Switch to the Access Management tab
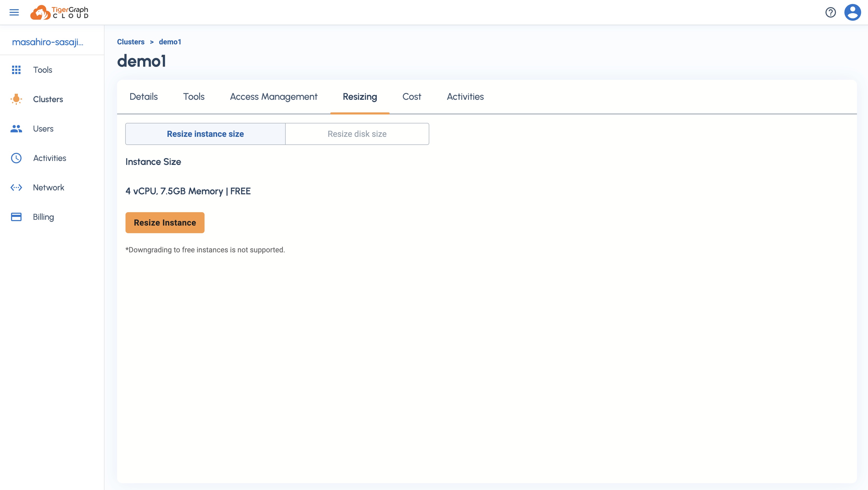 [x=274, y=97]
